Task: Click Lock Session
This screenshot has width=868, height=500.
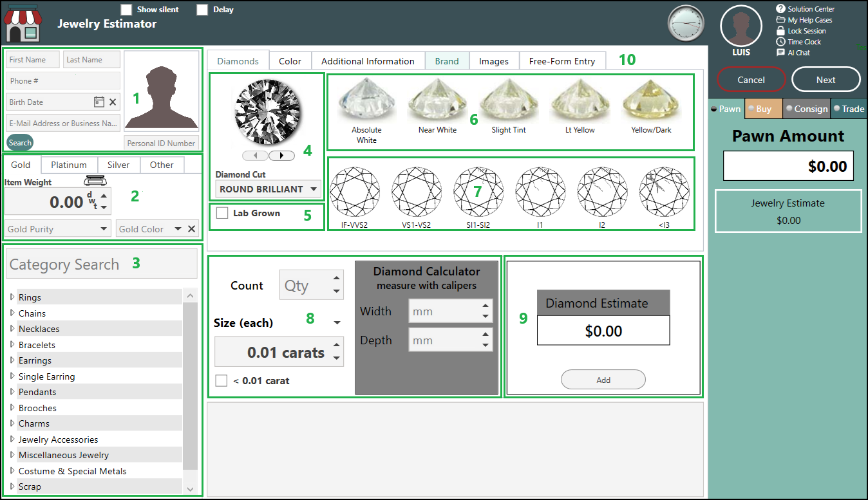Action: click(801, 31)
